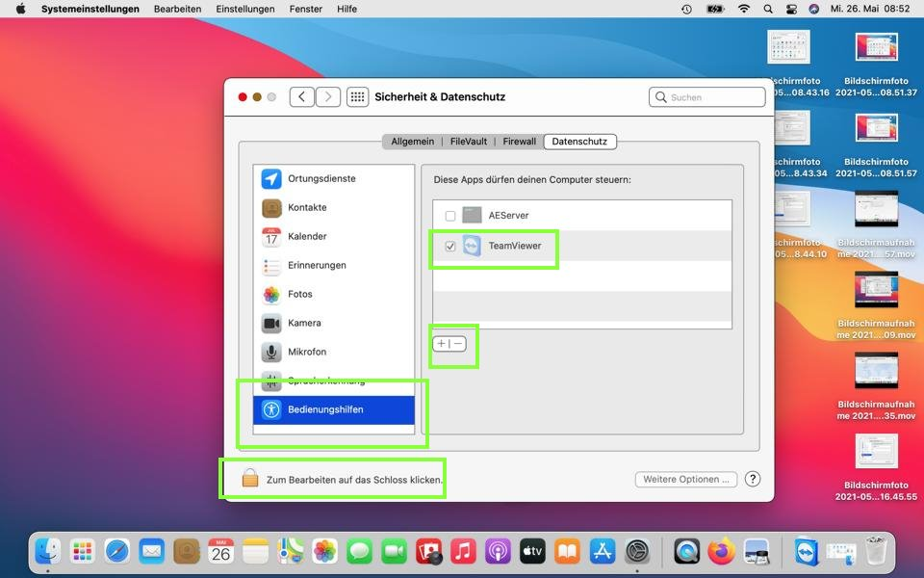Screen dimensions: 924x578
Task: Open Launchpad from the Dock
Action: [83, 552]
